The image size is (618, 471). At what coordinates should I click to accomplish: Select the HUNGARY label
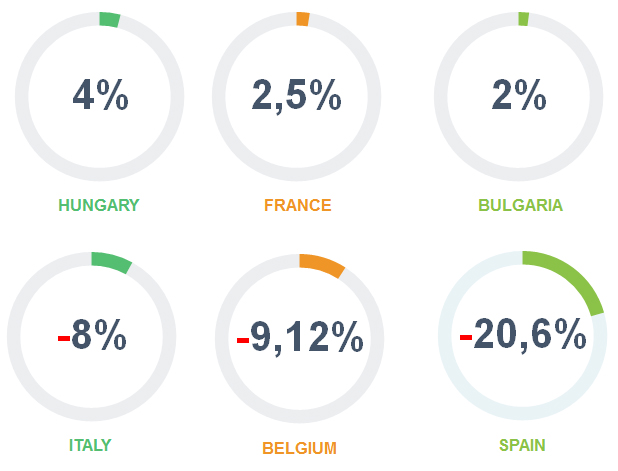pos(99,205)
